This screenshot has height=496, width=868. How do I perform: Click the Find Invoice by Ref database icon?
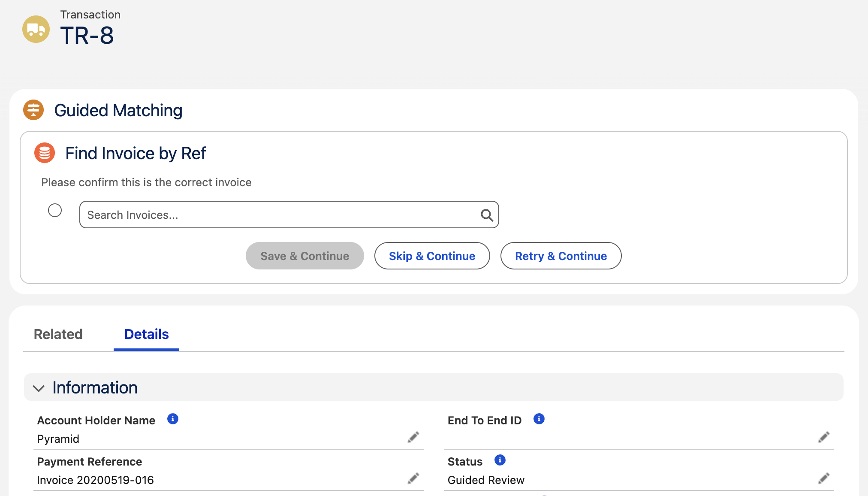[45, 153]
